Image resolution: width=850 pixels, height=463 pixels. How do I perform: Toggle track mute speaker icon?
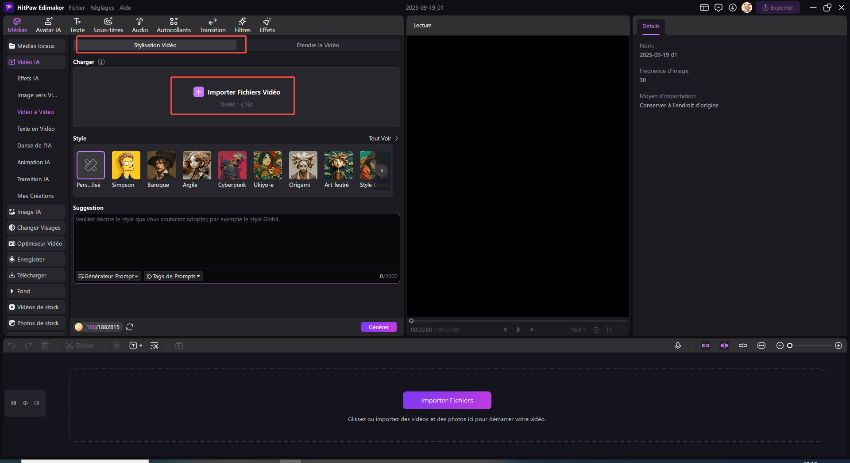coord(36,403)
